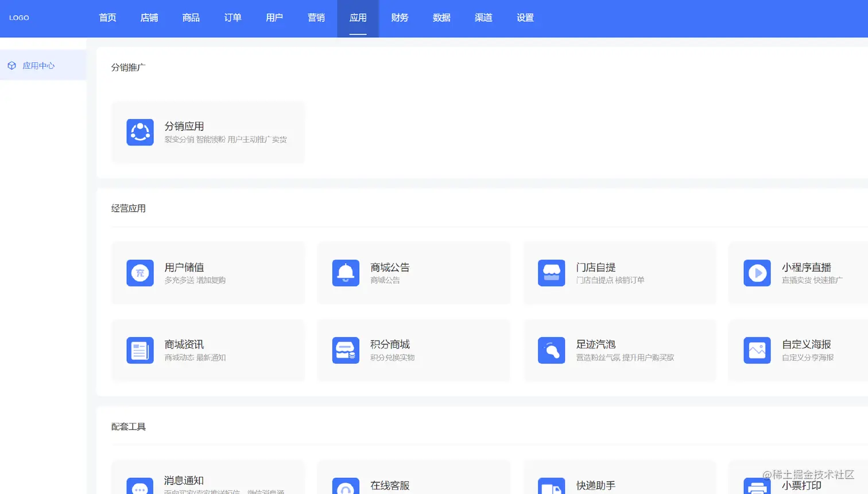Click the 门店自提 store icon
The width and height of the screenshot is (868, 494).
tap(551, 273)
